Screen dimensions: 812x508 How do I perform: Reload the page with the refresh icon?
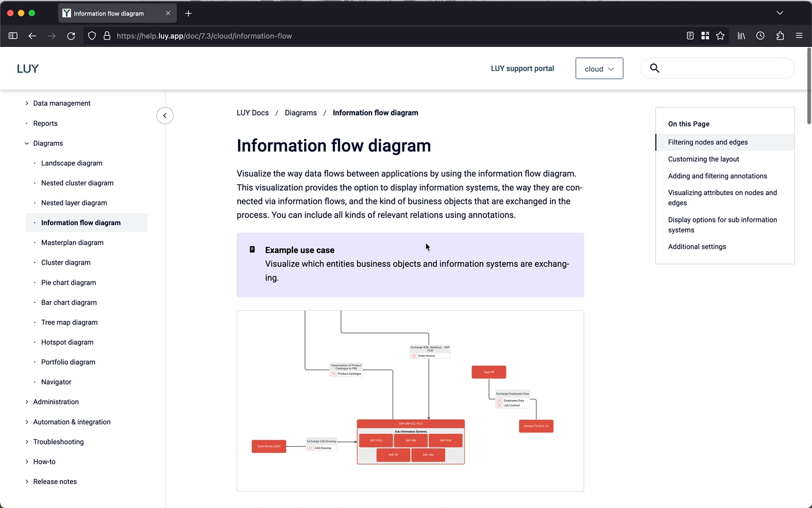(71, 36)
